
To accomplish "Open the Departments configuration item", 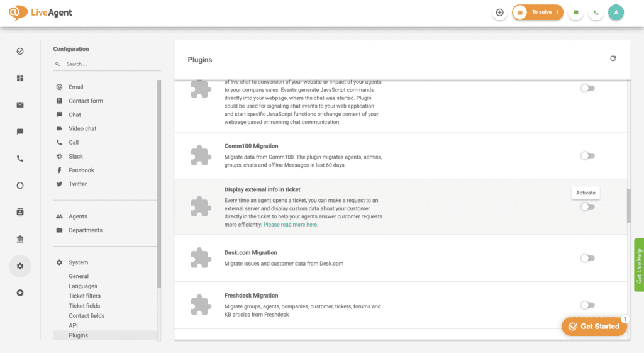I will 86,230.
